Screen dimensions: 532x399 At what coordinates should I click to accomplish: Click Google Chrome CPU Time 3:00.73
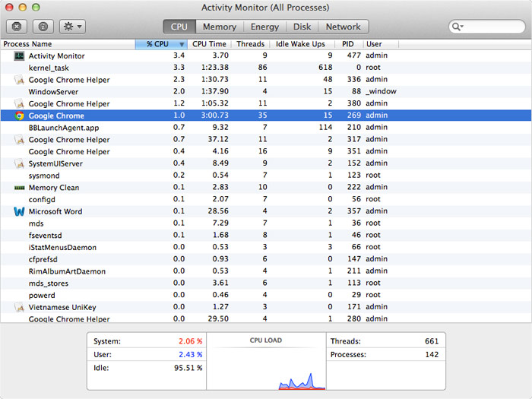coord(215,116)
